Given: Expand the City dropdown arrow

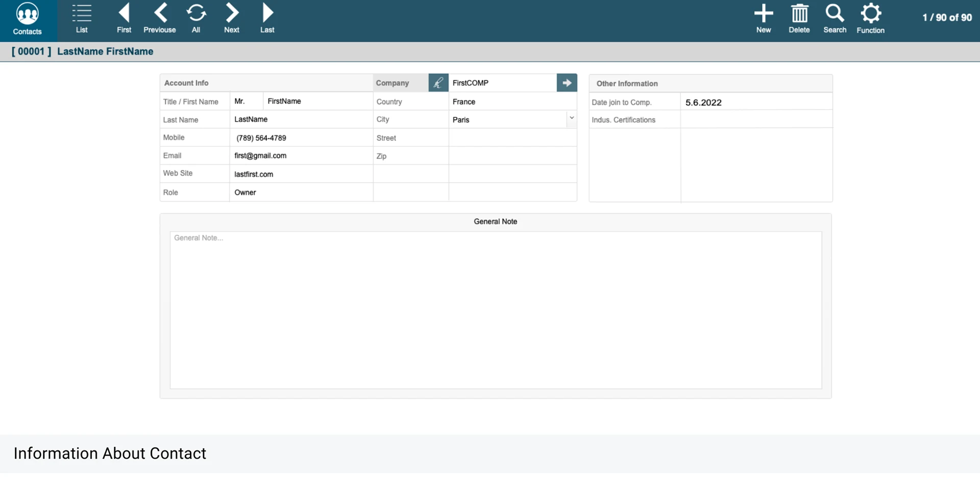Looking at the screenshot, I should click(572, 119).
